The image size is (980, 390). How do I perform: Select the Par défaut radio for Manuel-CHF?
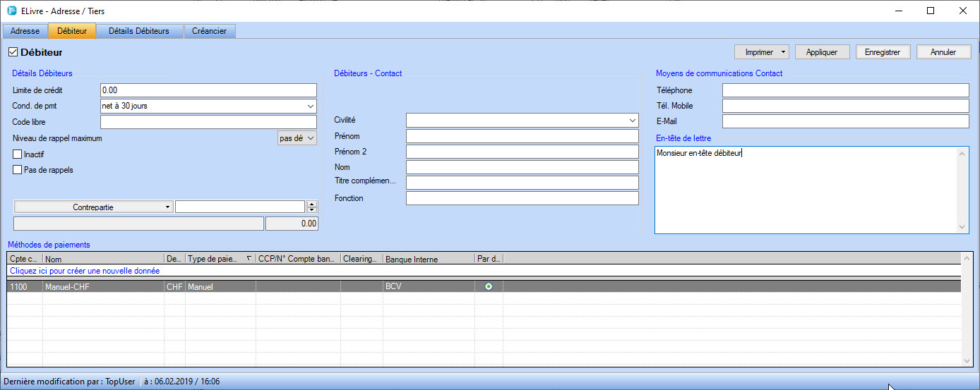[x=489, y=287]
